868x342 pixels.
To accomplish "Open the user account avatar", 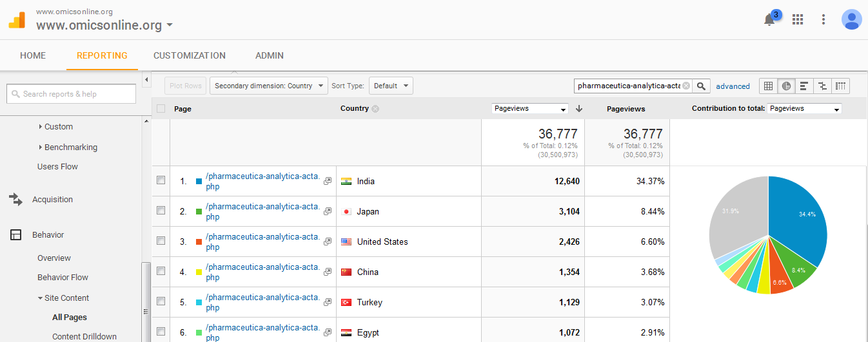I will click(x=851, y=19).
